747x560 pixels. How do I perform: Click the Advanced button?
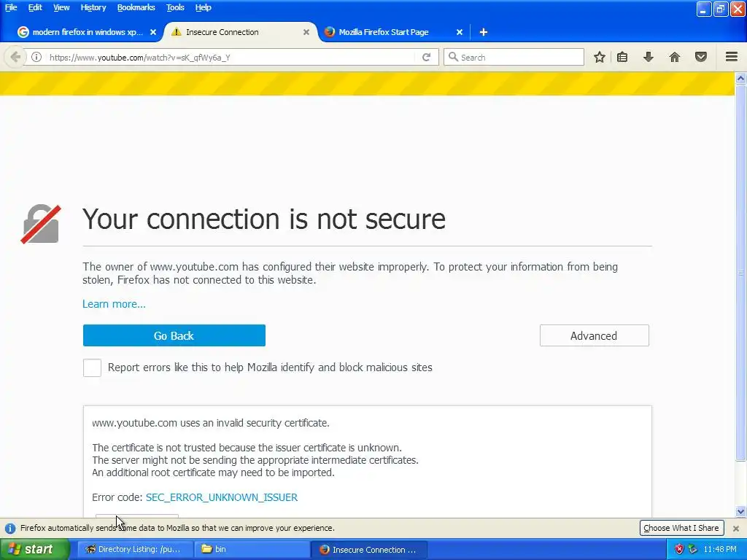coord(594,335)
